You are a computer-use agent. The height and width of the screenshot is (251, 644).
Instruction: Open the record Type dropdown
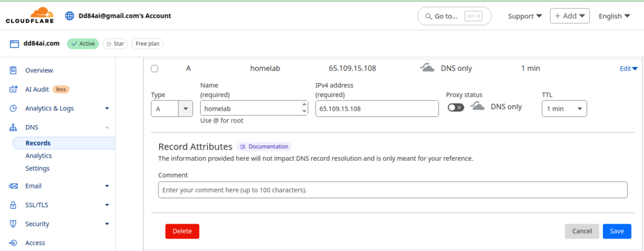(x=172, y=109)
